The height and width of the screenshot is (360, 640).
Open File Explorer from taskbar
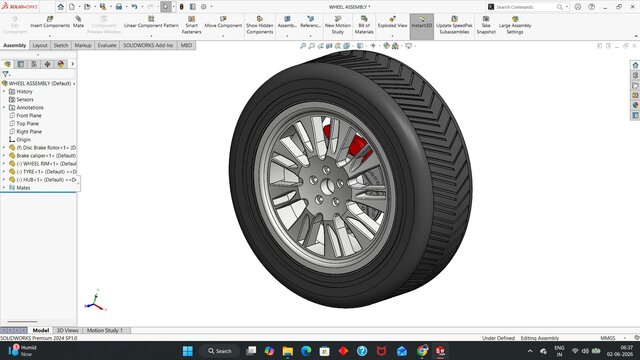pyautogui.click(x=287, y=351)
